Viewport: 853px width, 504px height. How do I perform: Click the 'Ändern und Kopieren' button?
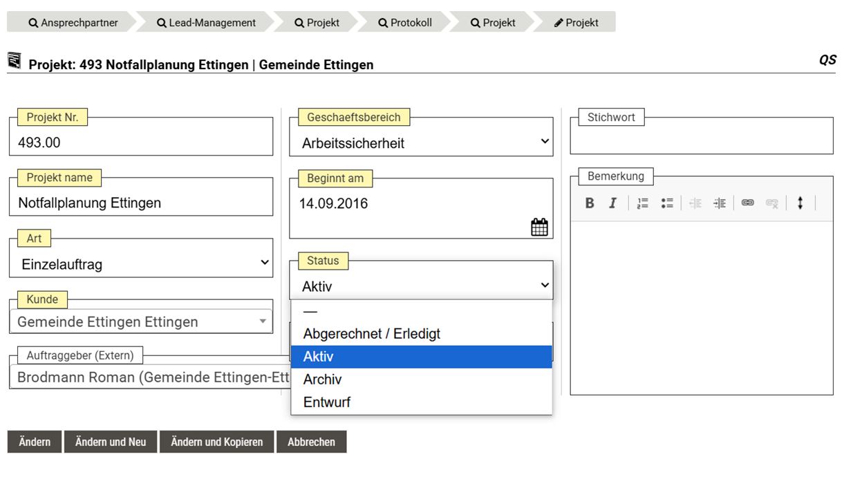tap(217, 442)
